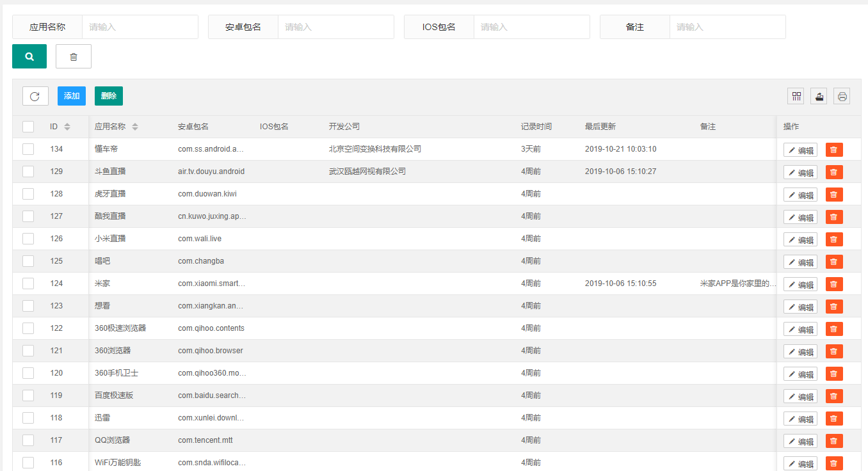
Task: Check the checkbox for row ID 128
Action: (x=28, y=194)
